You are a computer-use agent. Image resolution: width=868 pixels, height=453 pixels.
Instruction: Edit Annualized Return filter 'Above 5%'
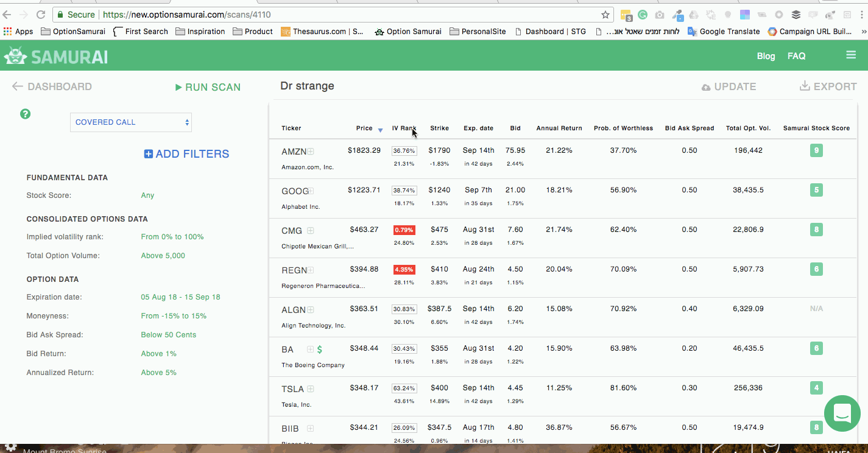[158, 373]
